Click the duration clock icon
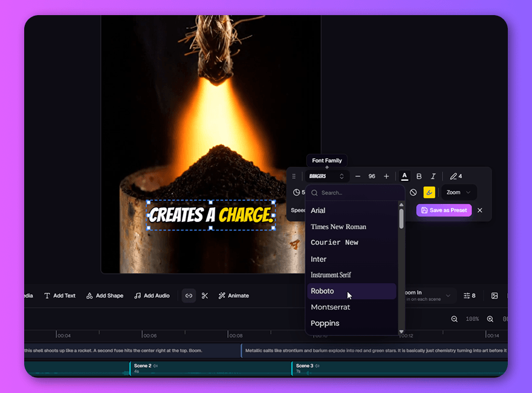The height and width of the screenshot is (393, 532). coord(296,192)
